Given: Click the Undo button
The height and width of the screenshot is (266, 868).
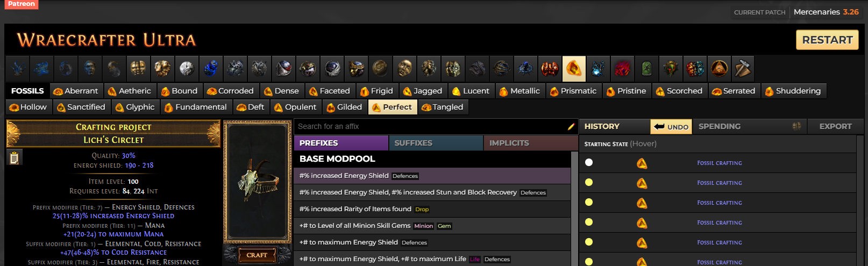Looking at the screenshot, I should coord(671,127).
